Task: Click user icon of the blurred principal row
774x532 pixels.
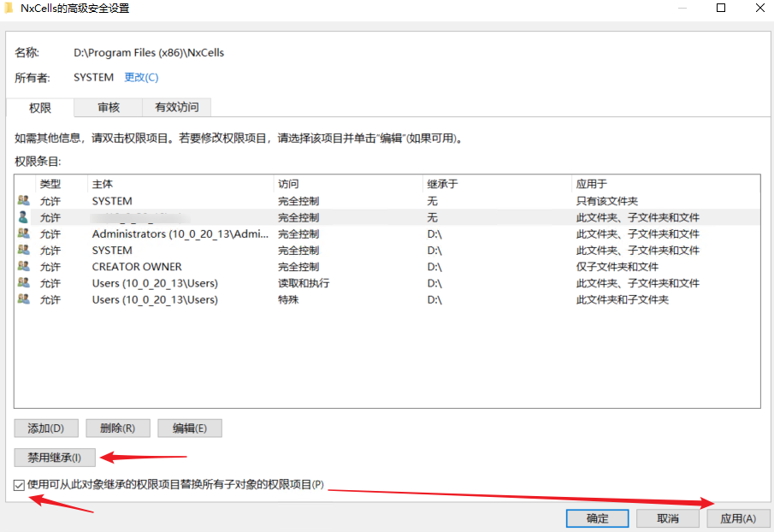Action: coord(23,217)
